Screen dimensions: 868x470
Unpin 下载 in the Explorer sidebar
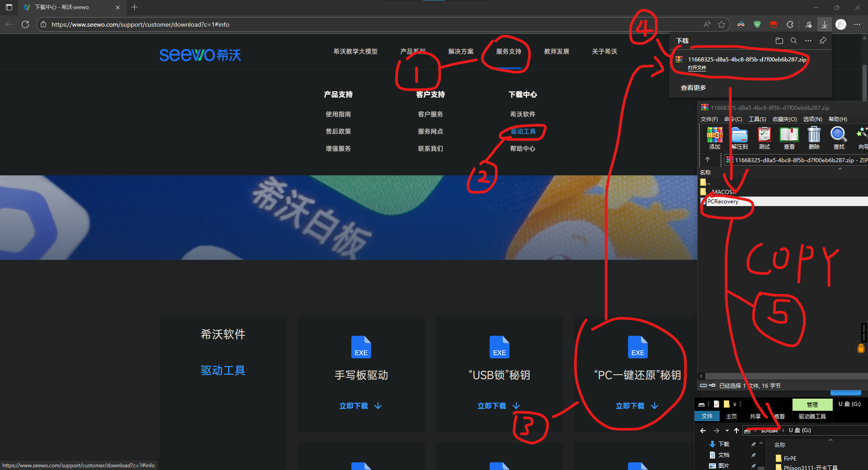[x=754, y=444]
